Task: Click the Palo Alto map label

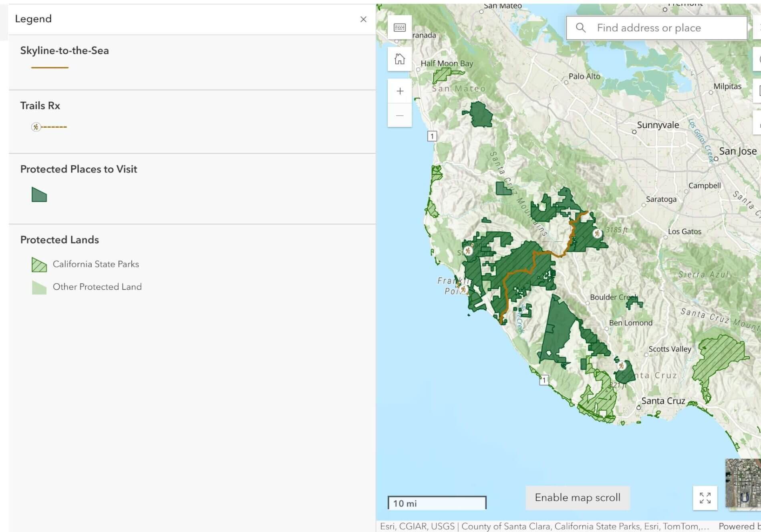Action: click(x=584, y=76)
